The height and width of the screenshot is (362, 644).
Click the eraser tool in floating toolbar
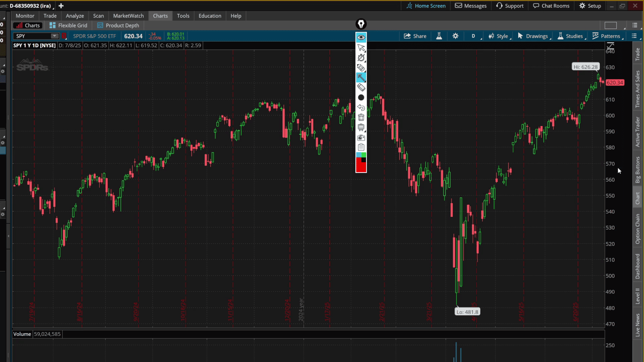[x=361, y=87]
